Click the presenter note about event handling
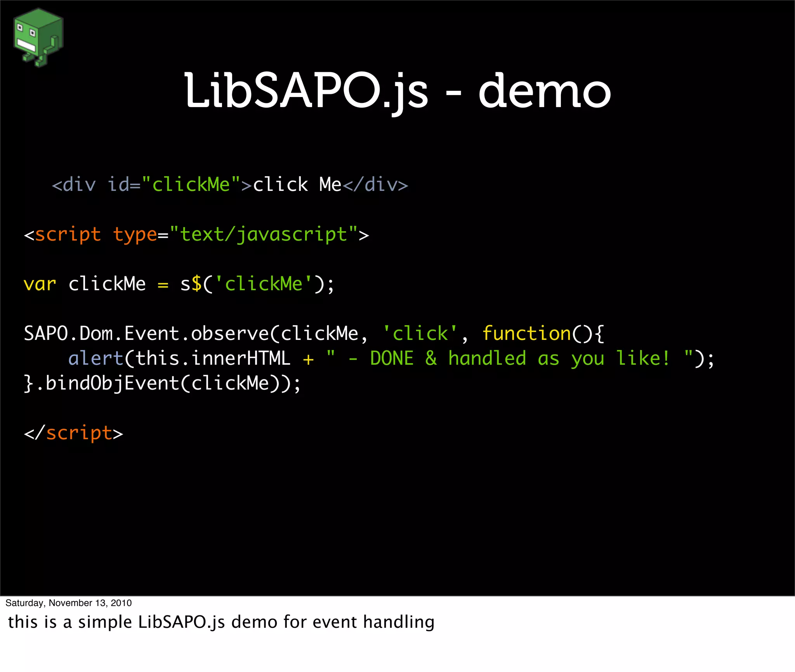The height and width of the screenshot is (672, 795). tap(220, 622)
